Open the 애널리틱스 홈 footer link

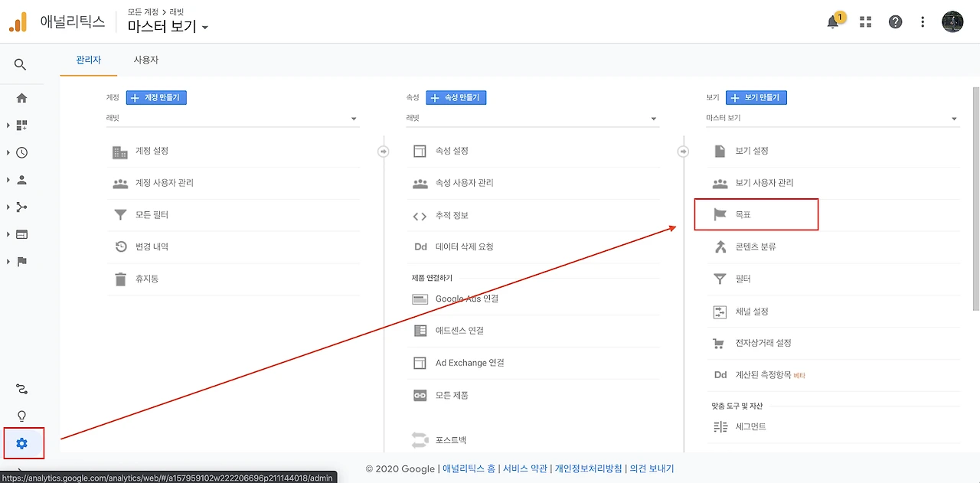pyautogui.click(x=469, y=468)
